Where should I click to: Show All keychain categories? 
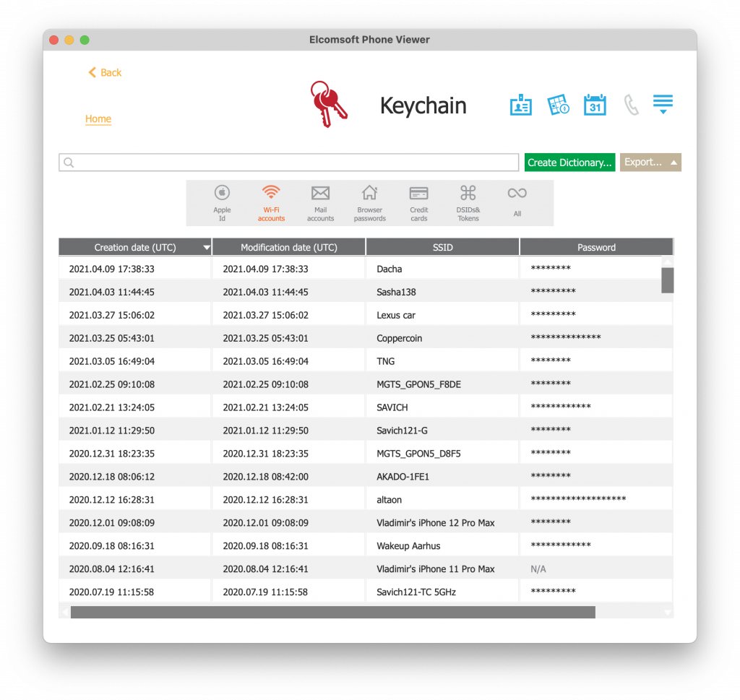tap(517, 202)
